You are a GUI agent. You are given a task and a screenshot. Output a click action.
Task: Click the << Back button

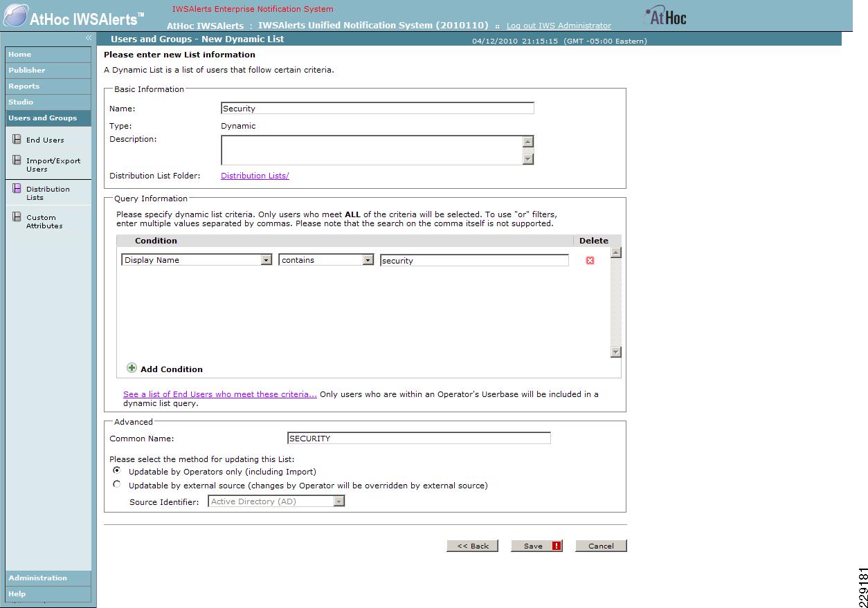click(473, 546)
